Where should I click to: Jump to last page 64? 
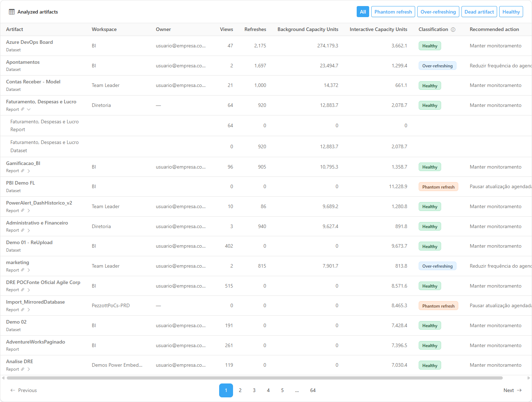point(313,390)
